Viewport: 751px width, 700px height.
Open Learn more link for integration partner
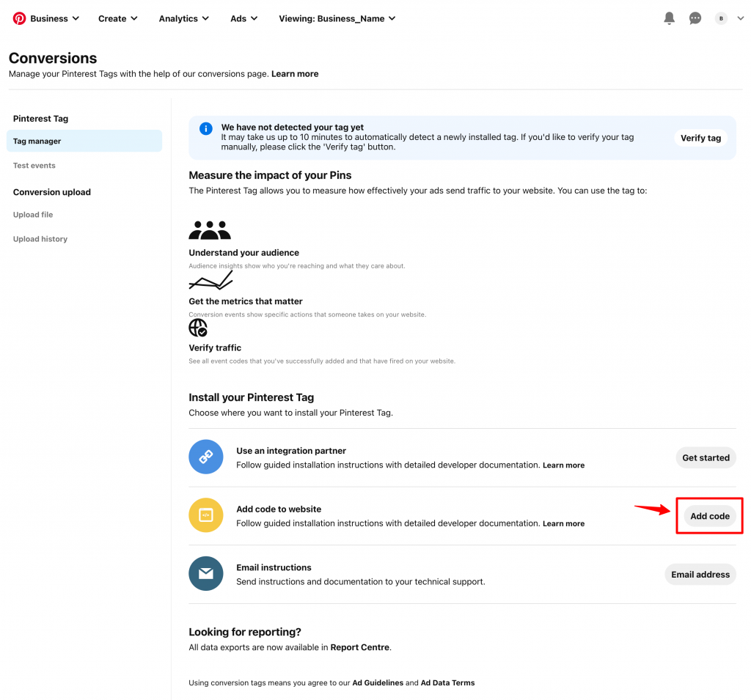(564, 465)
